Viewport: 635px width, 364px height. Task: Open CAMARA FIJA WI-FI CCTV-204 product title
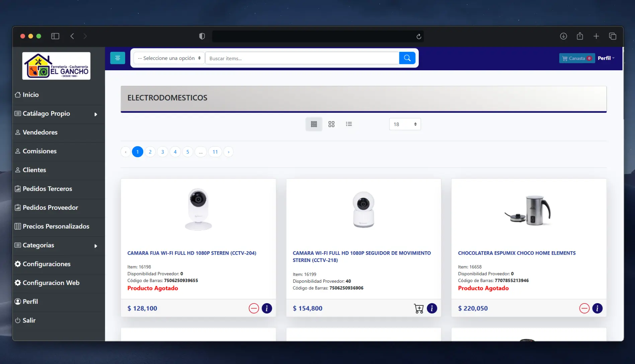192,253
